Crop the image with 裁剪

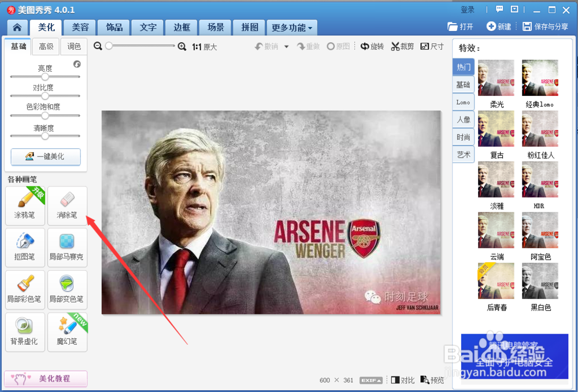pos(402,46)
